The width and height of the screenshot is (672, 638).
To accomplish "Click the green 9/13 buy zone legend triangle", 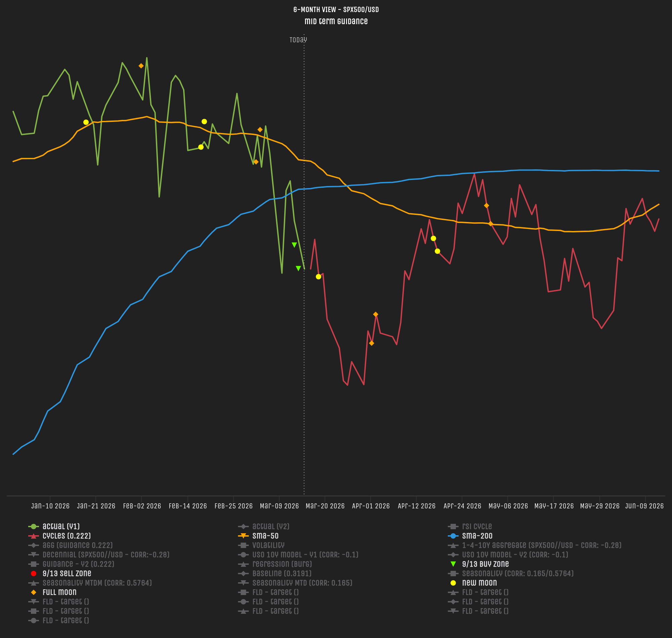I will point(453,564).
